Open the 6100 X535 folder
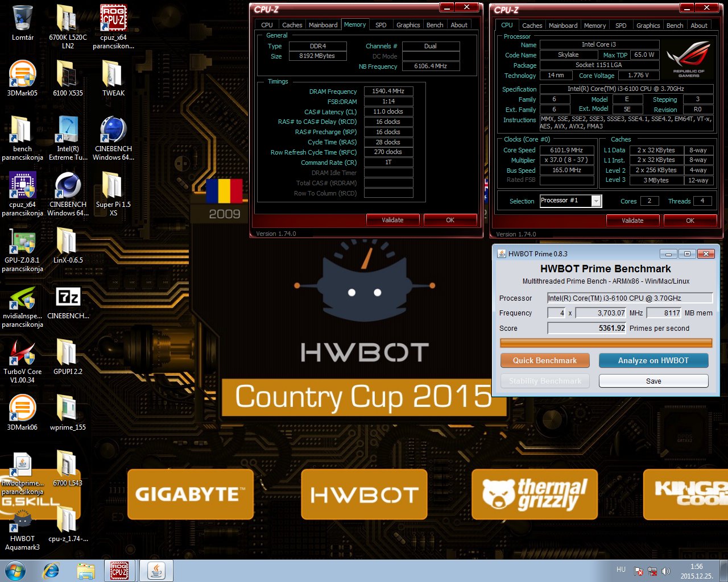The height and width of the screenshot is (582, 728). (x=68, y=78)
